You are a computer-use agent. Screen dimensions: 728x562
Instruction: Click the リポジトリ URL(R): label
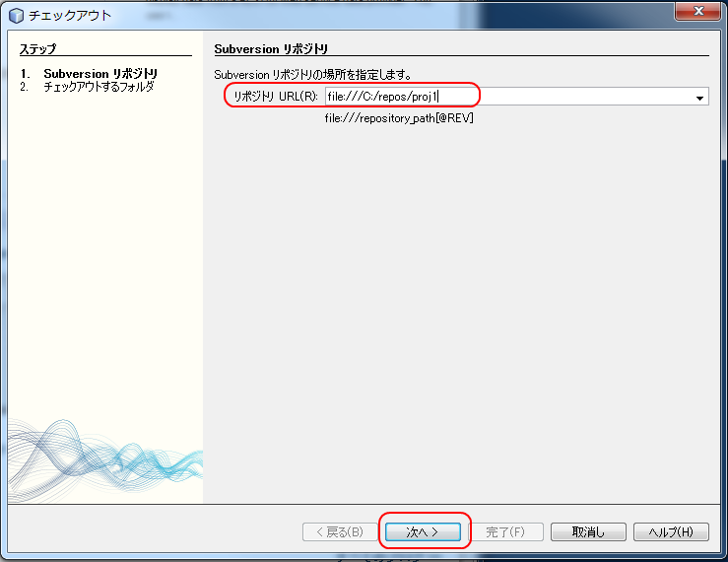pyautogui.click(x=275, y=97)
